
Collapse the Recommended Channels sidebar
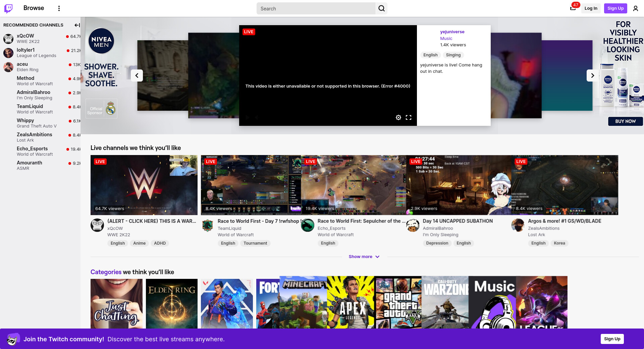coord(77,25)
